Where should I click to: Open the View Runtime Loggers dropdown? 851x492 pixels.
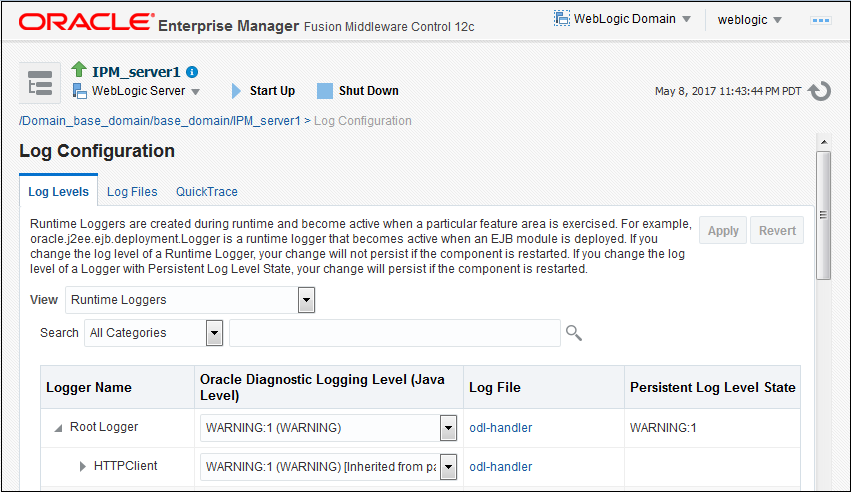coord(306,300)
